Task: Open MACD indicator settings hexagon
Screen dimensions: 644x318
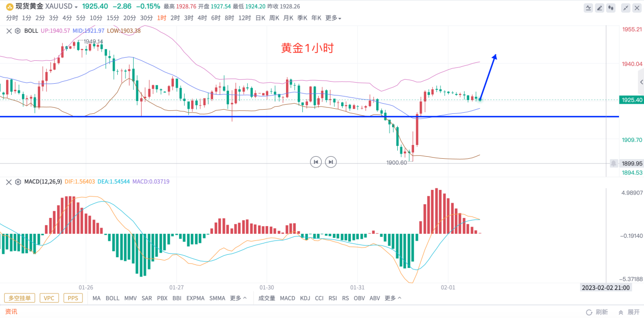Action: 17,181
